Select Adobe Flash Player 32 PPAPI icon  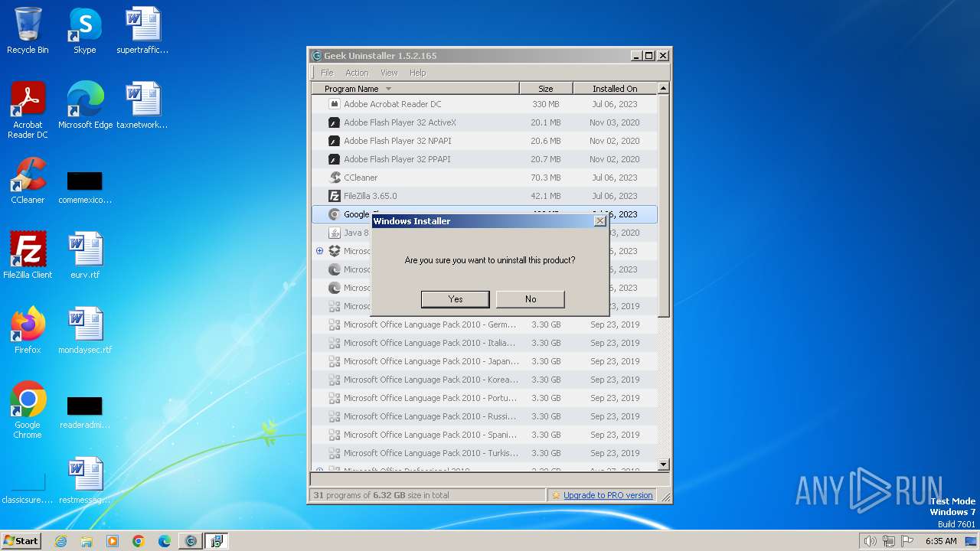click(334, 159)
